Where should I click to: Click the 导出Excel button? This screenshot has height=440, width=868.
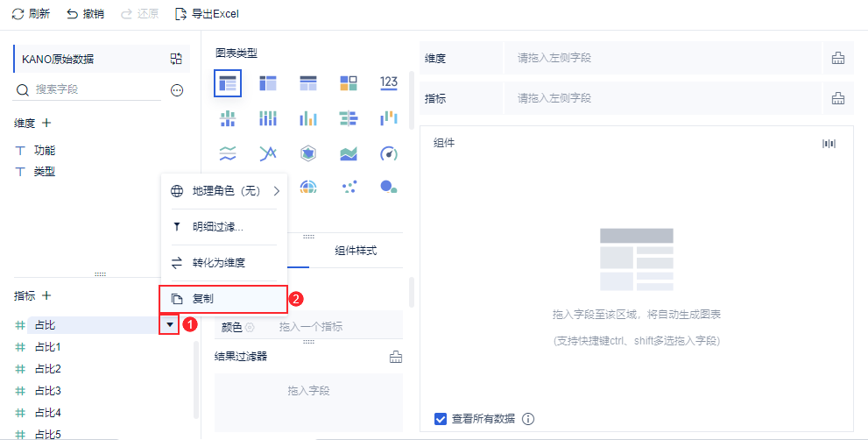coord(207,14)
